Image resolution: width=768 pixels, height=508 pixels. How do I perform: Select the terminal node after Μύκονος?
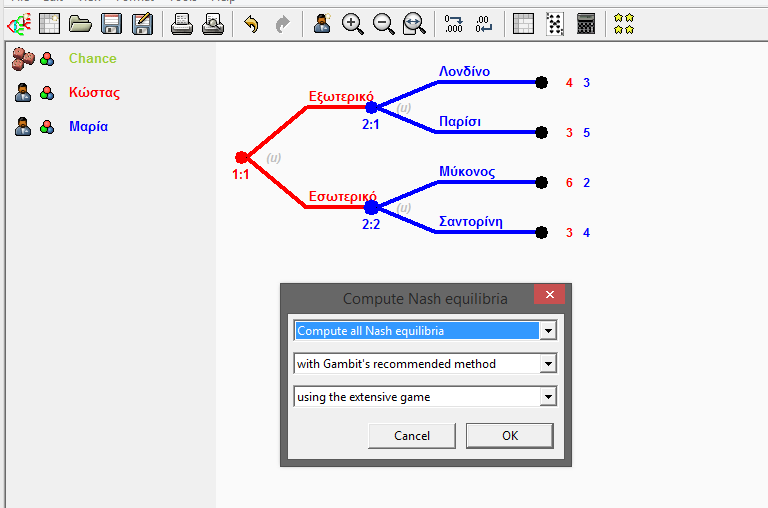click(541, 182)
